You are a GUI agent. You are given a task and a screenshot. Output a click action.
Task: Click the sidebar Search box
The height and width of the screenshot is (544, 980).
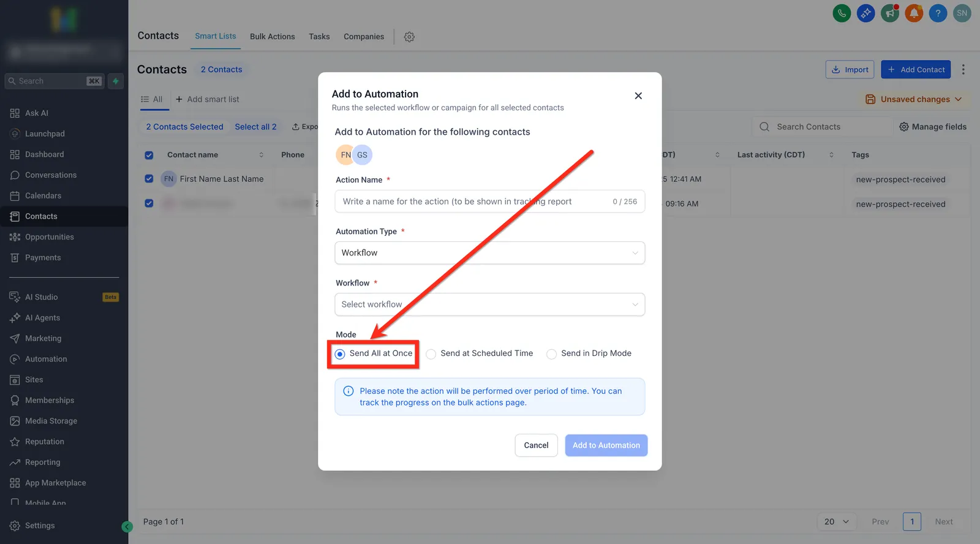click(54, 81)
